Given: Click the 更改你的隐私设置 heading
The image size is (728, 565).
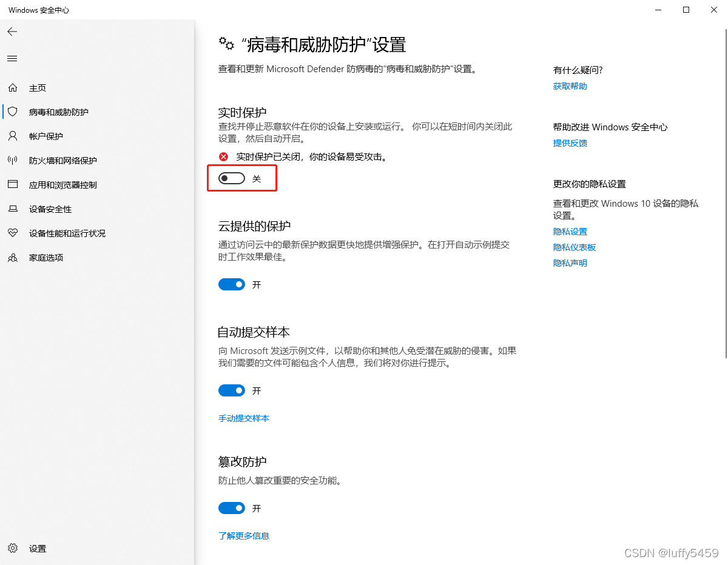Looking at the screenshot, I should [x=590, y=184].
